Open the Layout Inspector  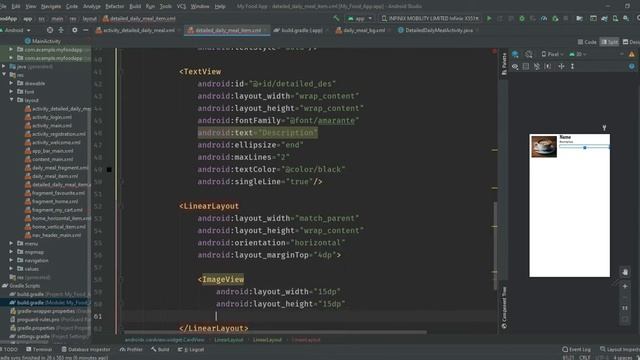619,349
